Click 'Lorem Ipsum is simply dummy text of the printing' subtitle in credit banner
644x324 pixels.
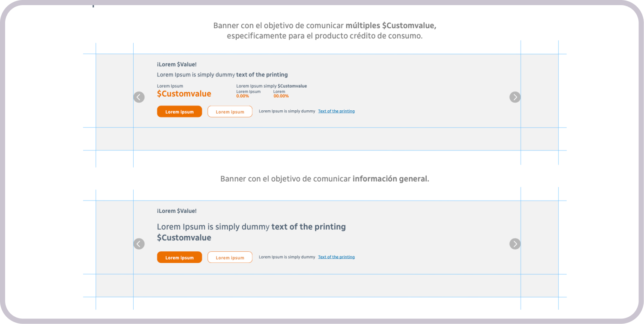pos(222,75)
